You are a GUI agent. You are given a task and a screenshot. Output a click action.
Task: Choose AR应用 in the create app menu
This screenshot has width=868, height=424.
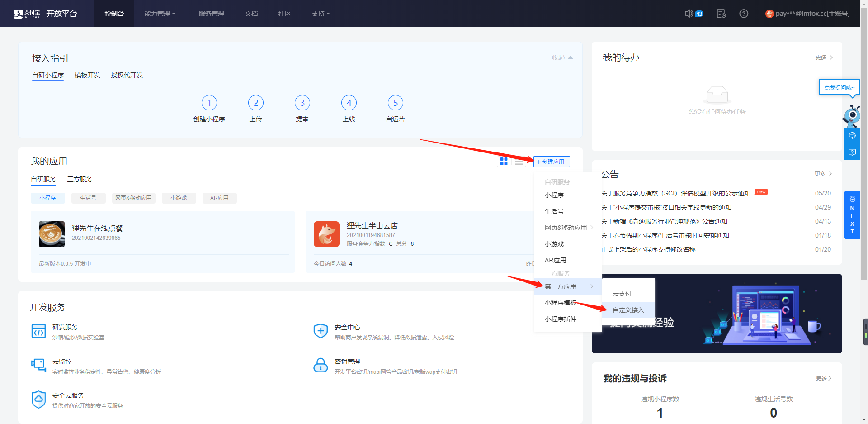click(x=568, y=260)
